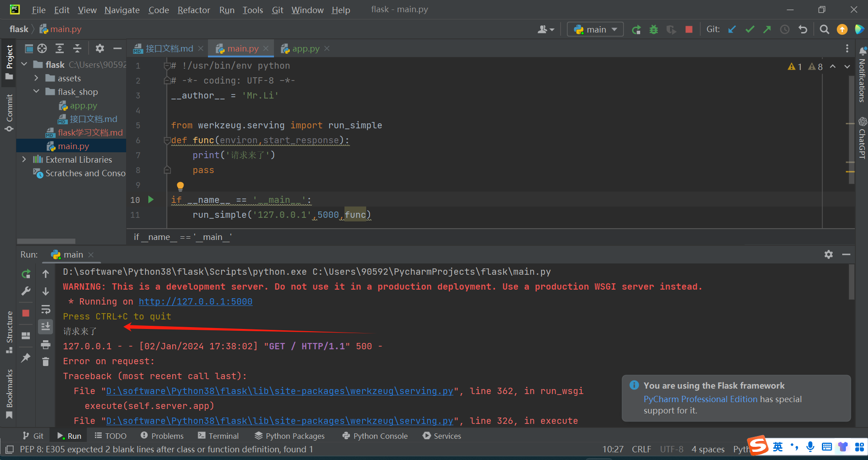Click the Git update project arrow
Image resolution: width=868 pixels, height=460 pixels.
coord(732,29)
